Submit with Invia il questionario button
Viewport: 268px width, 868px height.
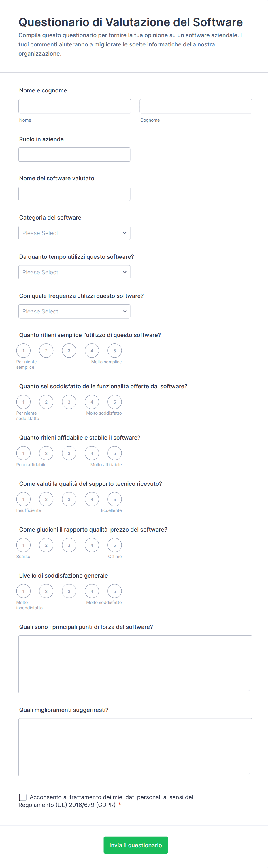[135, 845]
